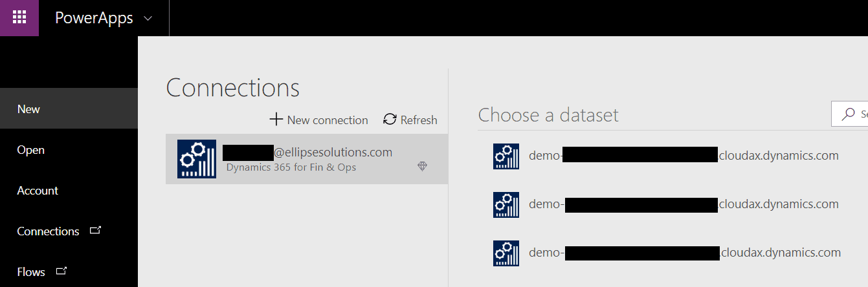Click the premium diamond icon on the connection

422,166
